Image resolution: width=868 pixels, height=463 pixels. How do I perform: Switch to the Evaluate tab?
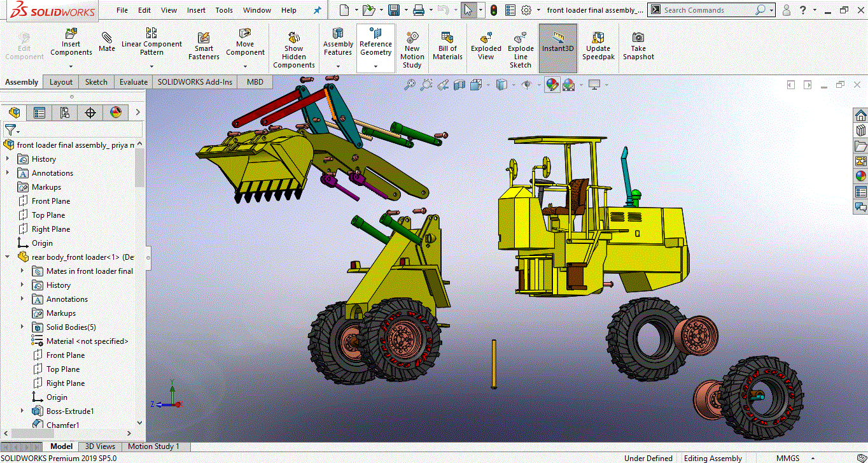click(x=134, y=82)
